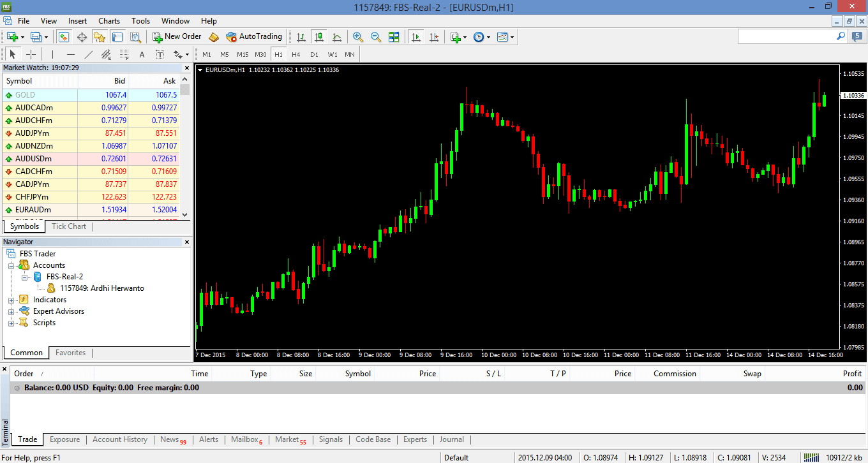
Task: Select the Trendline drawing tool
Action: (88, 54)
